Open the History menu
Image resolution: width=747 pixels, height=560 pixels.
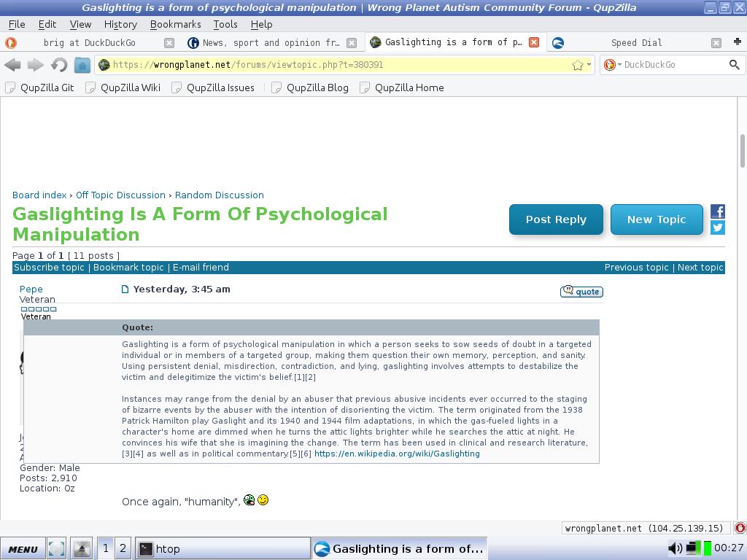coord(120,24)
